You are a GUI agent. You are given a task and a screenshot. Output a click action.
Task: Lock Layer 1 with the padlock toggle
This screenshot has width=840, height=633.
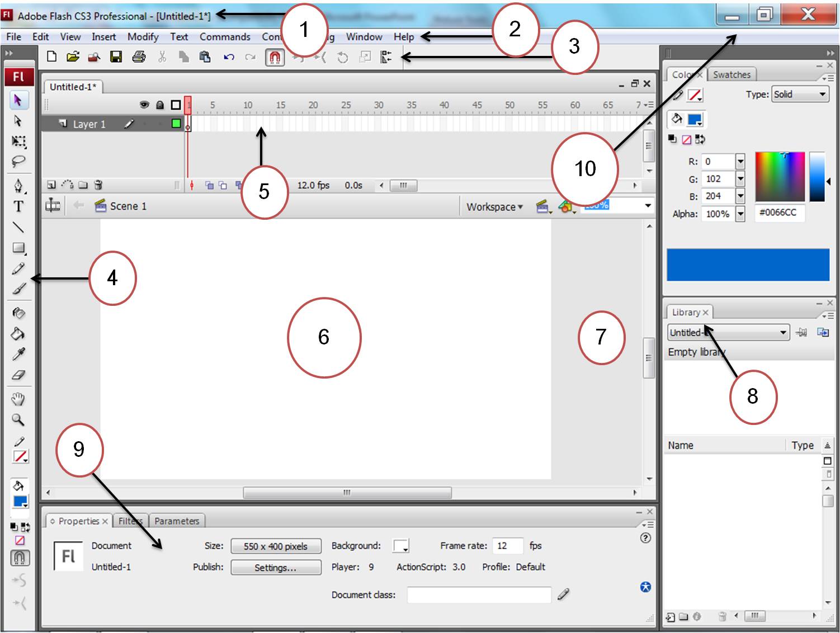[x=161, y=124]
